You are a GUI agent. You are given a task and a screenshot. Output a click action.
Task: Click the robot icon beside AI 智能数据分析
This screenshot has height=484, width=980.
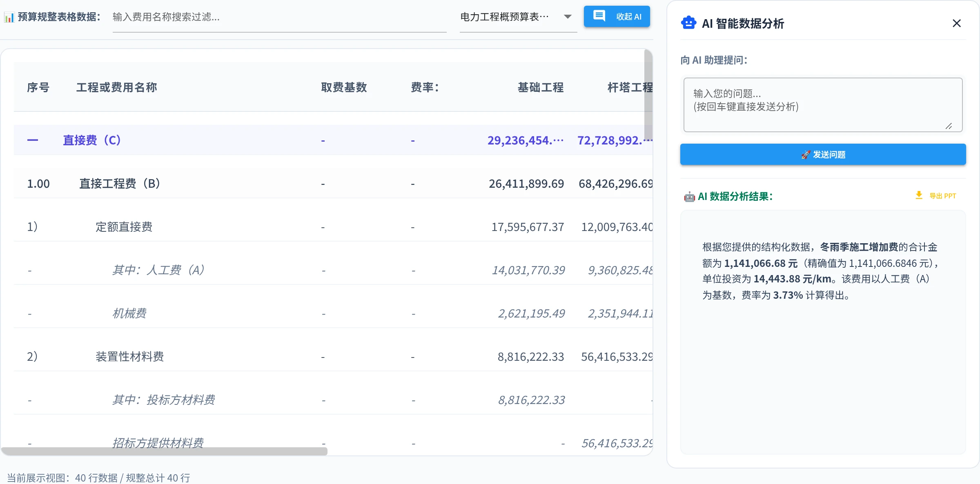[688, 23]
